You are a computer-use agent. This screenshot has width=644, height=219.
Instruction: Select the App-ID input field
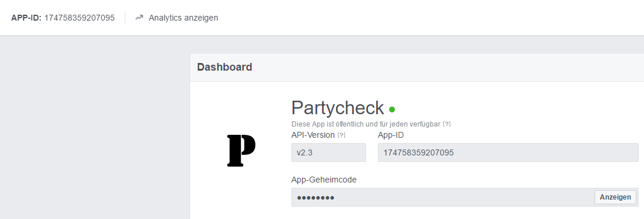[x=508, y=152]
